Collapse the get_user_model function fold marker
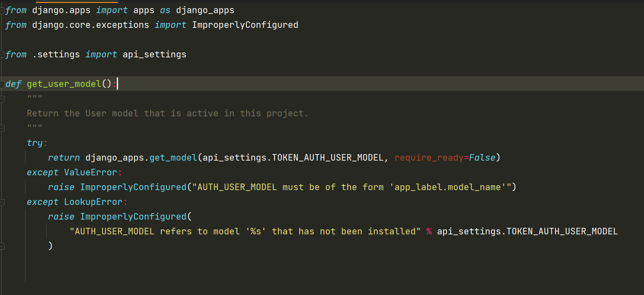The height and width of the screenshot is (295, 644). coord(2,84)
